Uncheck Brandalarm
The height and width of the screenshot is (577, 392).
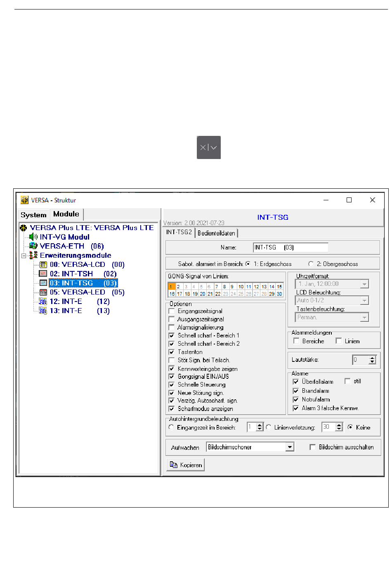click(x=296, y=391)
